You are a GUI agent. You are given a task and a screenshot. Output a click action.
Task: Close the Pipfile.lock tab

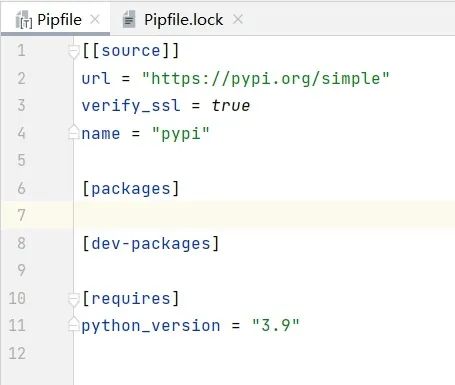(238, 20)
